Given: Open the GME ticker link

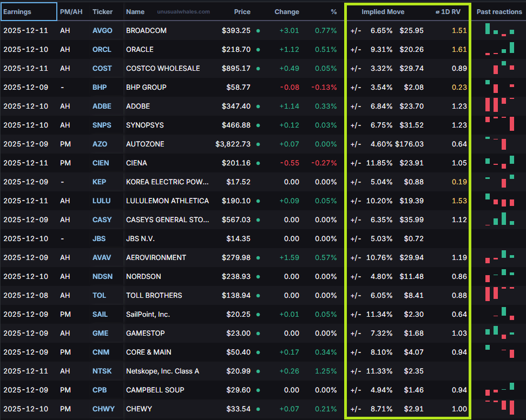Looking at the screenshot, I should point(100,333).
